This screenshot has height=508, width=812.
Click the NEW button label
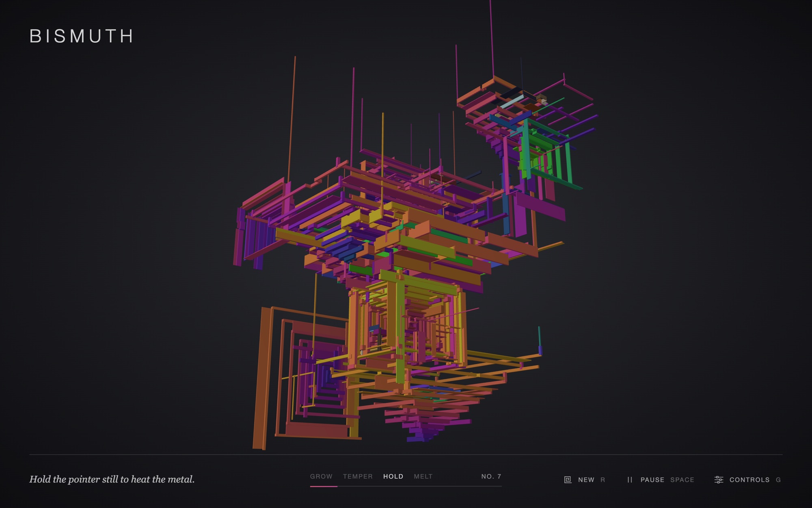click(586, 480)
